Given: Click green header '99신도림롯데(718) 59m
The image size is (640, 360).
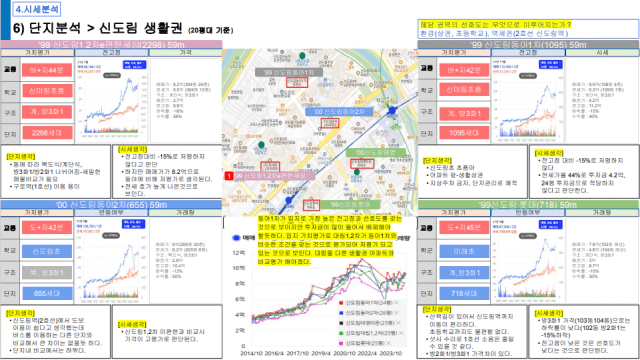Looking at the screenshot, I should point(528,204).
